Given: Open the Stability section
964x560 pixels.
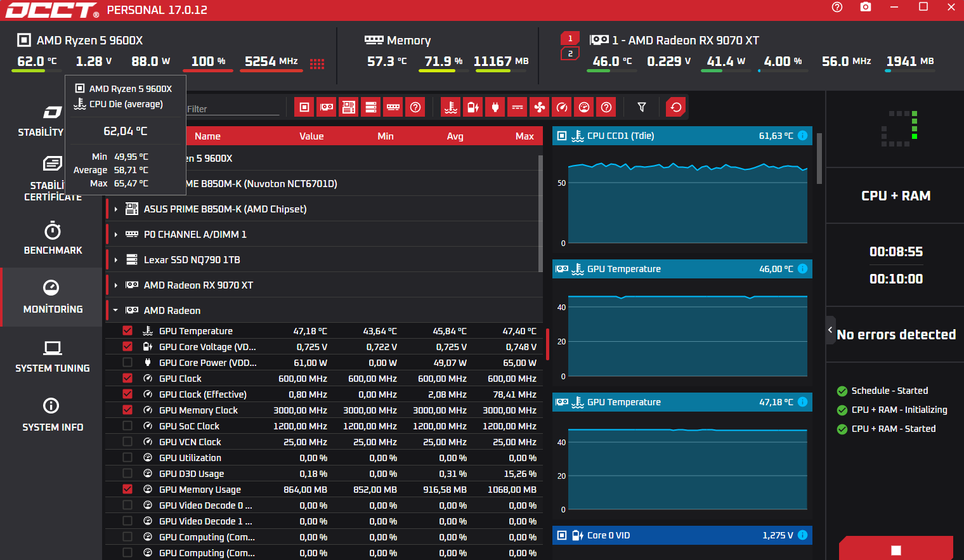Looking at the screenshot, I should pyautogui.click(x=42, y=120).
